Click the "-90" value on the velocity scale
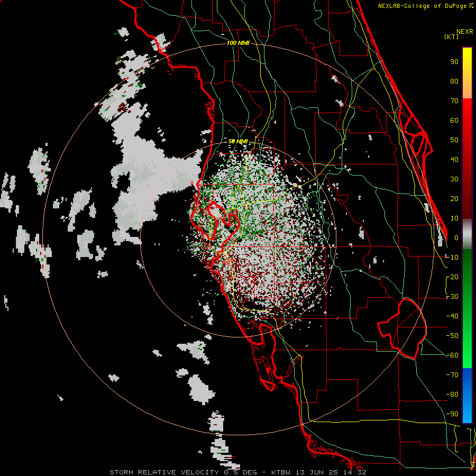 pos(452,414)
